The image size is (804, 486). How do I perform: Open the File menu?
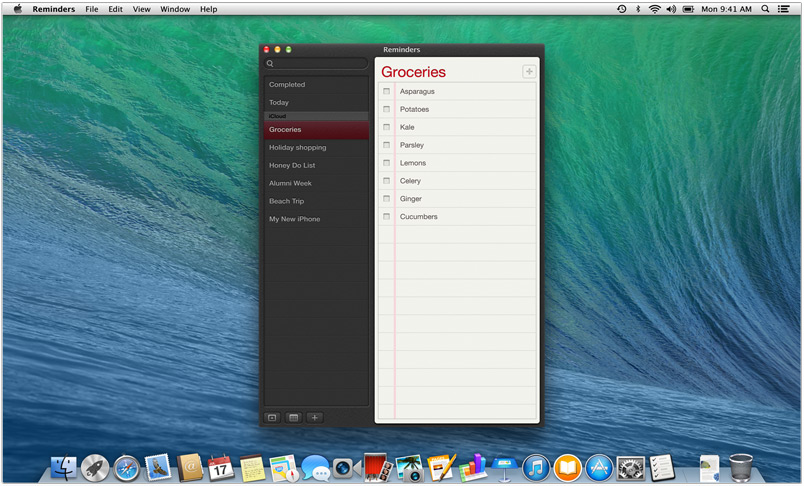pos(92,9)
